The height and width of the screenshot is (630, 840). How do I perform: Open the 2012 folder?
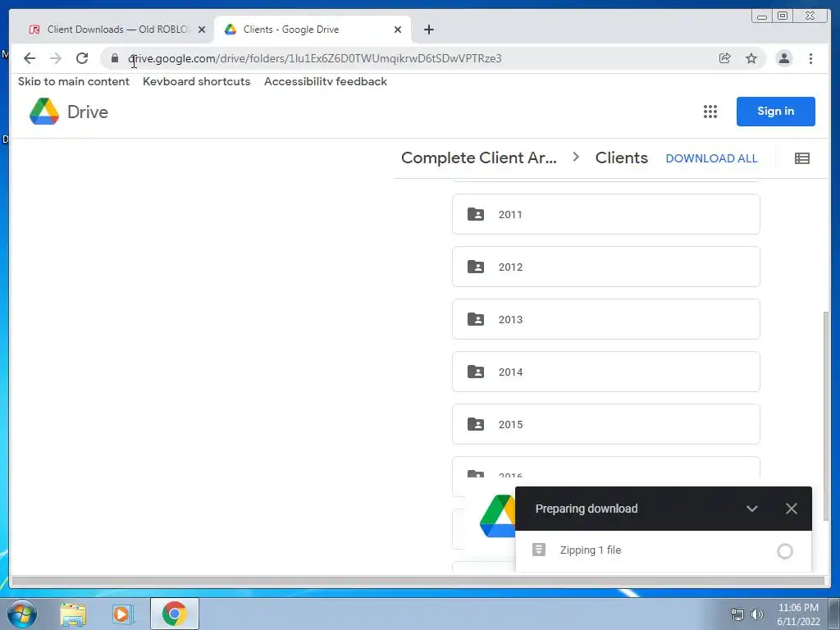point(606,267)
